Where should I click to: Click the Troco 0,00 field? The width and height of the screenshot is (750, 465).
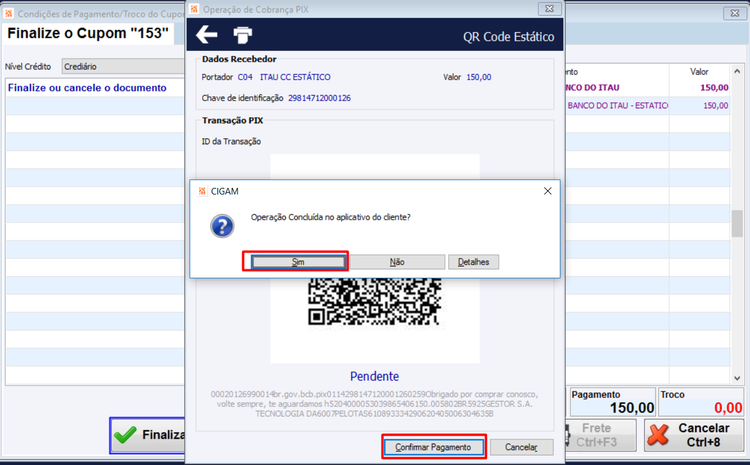tap(701, 402)
